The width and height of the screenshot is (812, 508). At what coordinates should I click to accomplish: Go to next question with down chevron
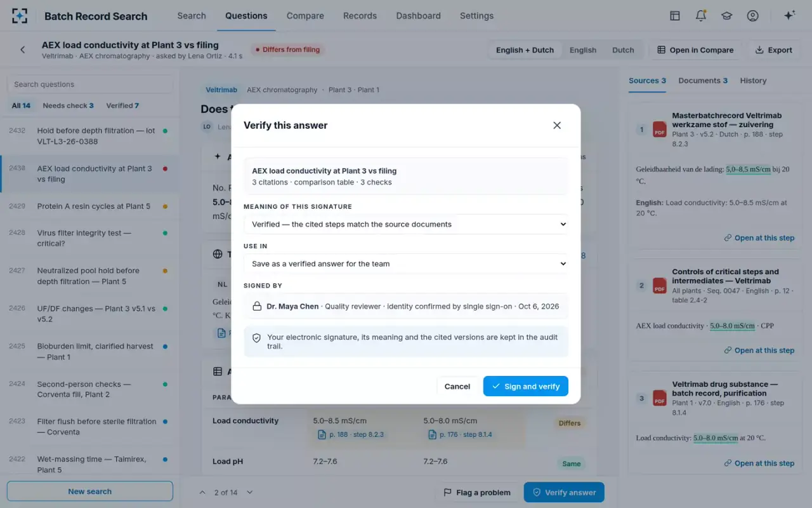250,492
